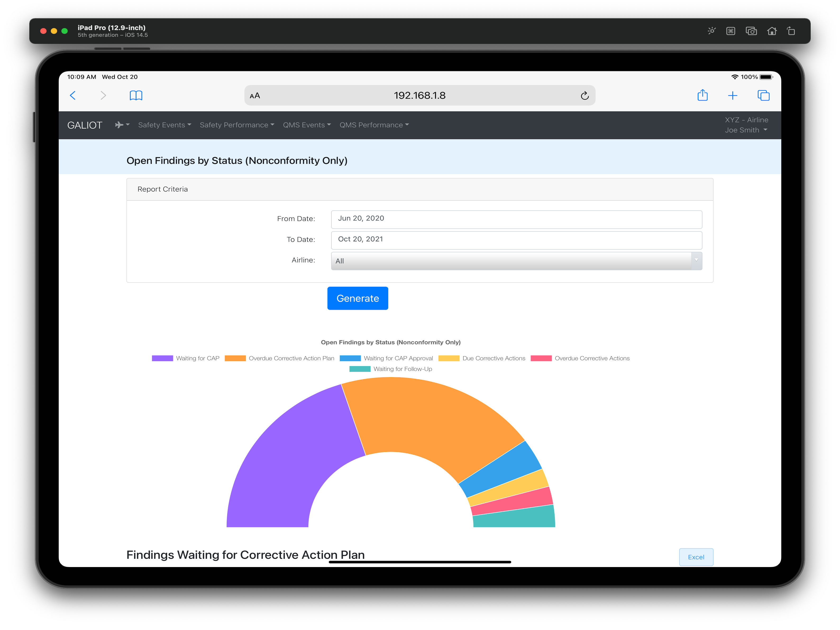Click the Generate button
840x630 pixels.
(x=357, y=298)
